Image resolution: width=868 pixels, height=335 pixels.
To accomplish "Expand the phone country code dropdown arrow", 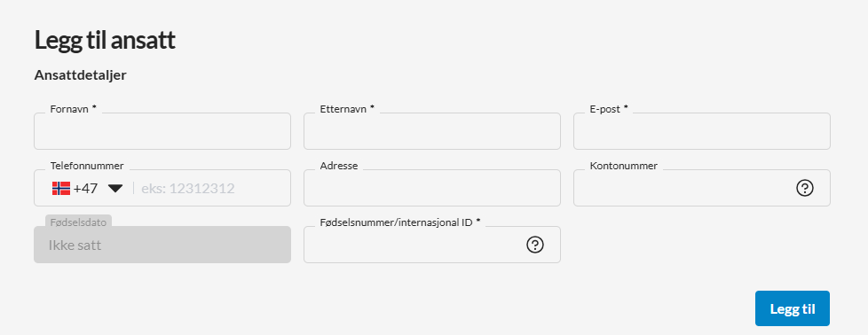I will pyautogui.click(x=115, y=189).
